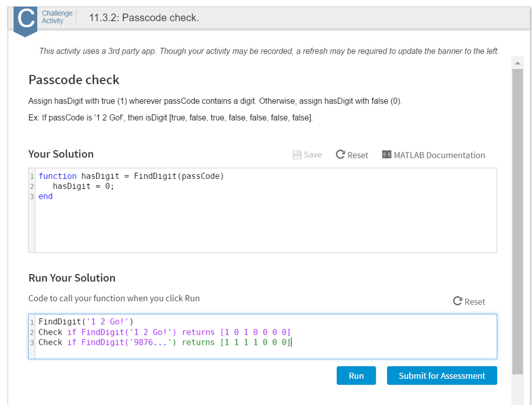532x405 pixels.
Task: Click the title 11.3.2: Passcode check
Action: 144,17
